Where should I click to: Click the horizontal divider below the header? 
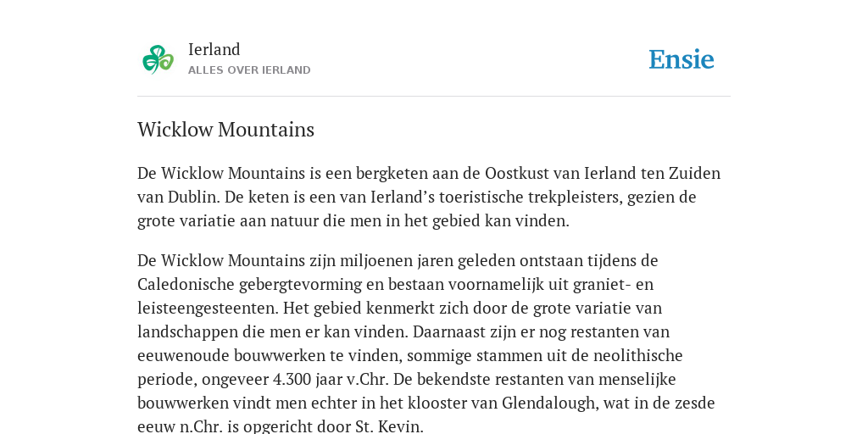pos(434,97)
